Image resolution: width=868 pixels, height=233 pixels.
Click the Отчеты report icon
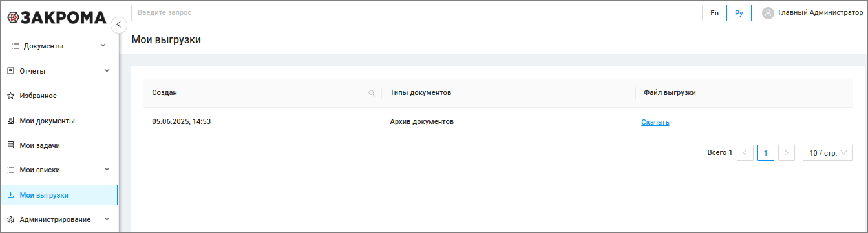[x=10, y=71]
